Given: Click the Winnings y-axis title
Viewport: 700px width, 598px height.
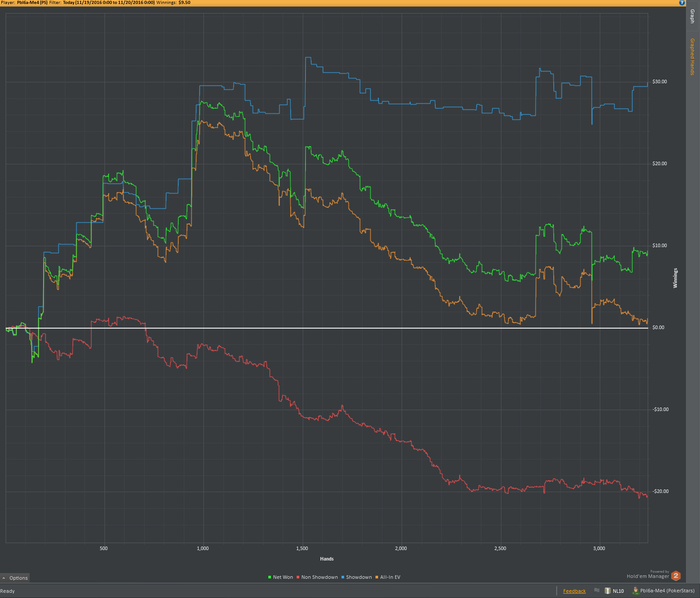Looking at the screenshot, I should pyautogui.click(x=675, y=278).
